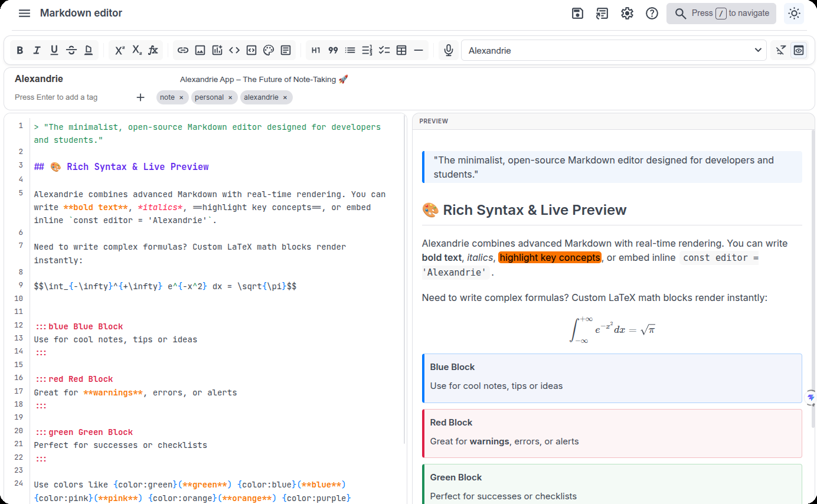The image size is (817, 504).
Task: Save the document with the floppy disk icon
Action: click(x=578, y=13)
